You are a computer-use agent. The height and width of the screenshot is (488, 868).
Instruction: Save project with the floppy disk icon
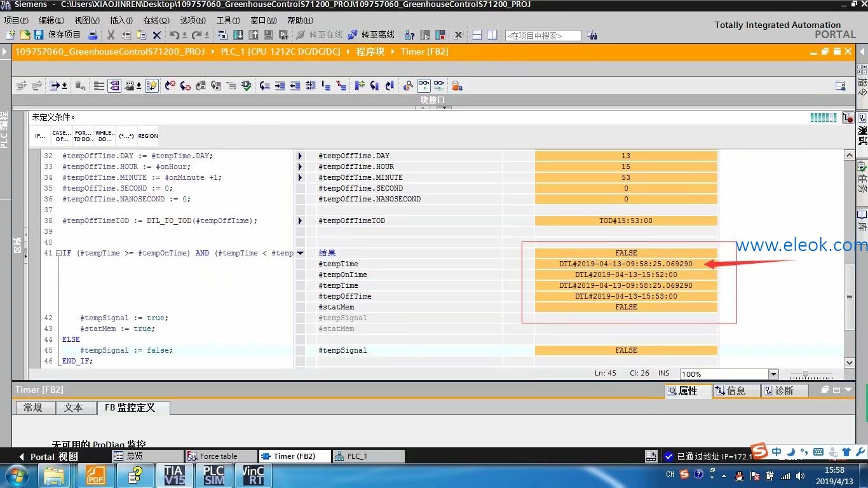click(x=39, y=35)
